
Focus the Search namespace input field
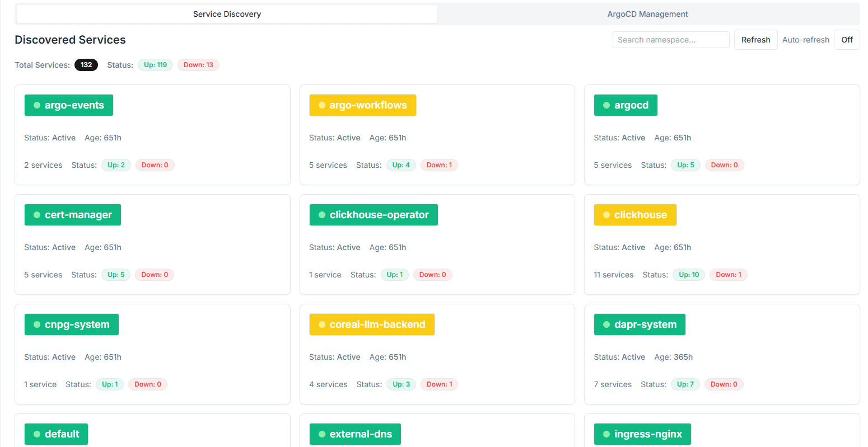click(670, 40)
